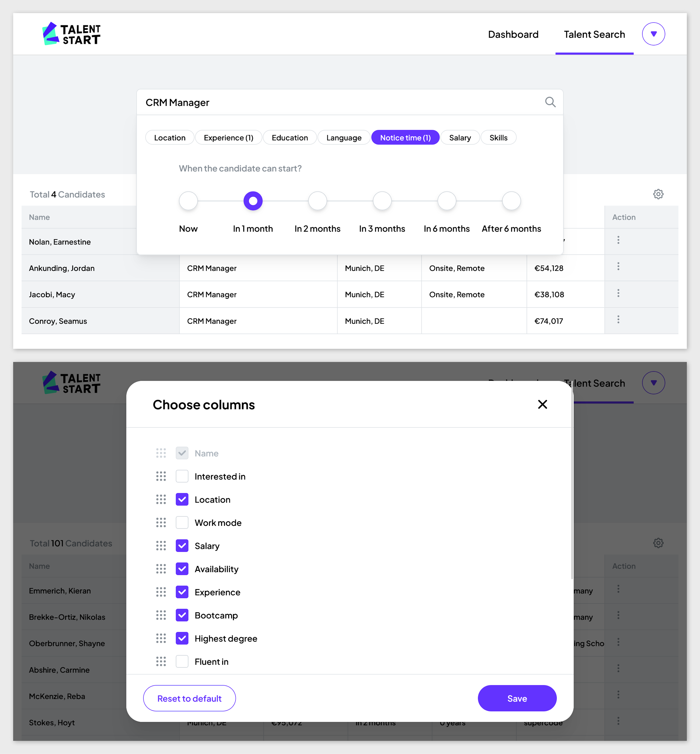The width and height of the screenshot is (700, 754).
Task: Open the Salary filter pill
Action: 460,137
